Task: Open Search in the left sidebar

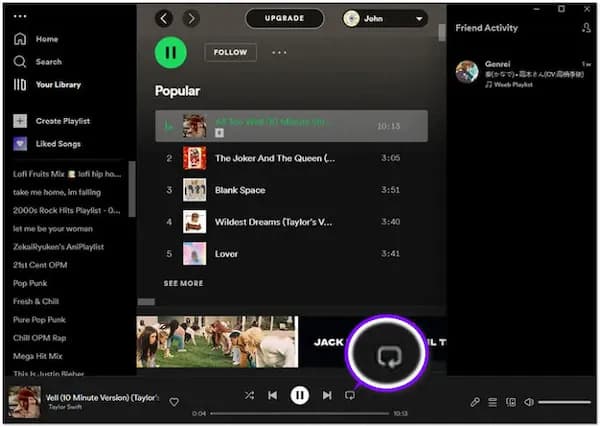Action: point(48,62)
